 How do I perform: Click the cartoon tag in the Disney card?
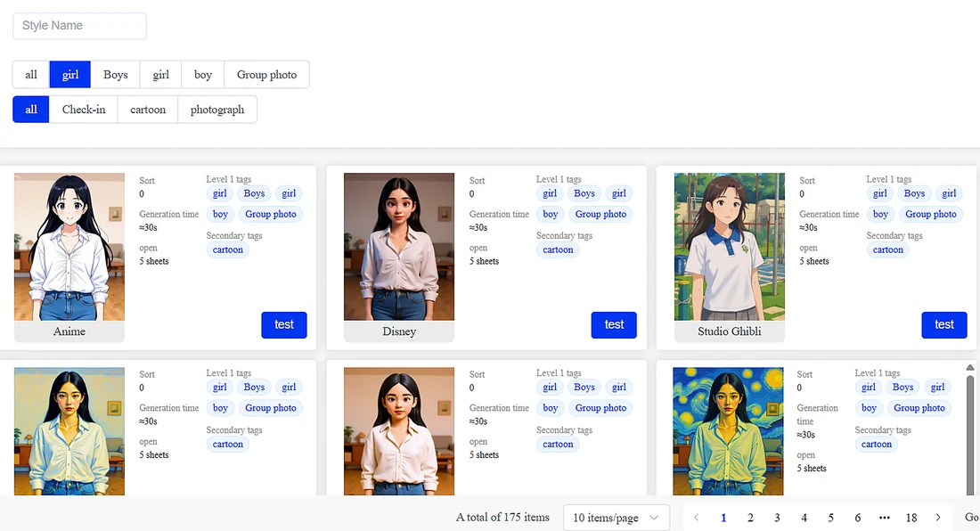[558, 249]
